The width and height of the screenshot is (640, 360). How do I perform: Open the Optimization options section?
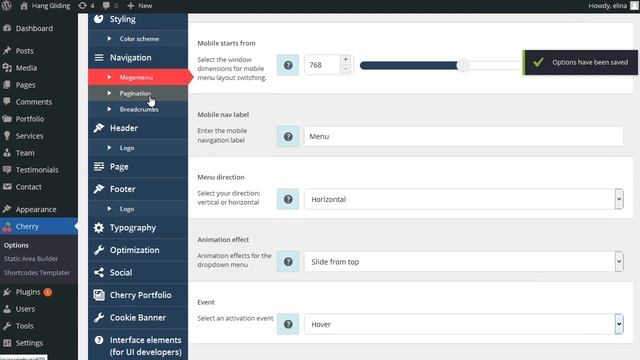[138, 250]
